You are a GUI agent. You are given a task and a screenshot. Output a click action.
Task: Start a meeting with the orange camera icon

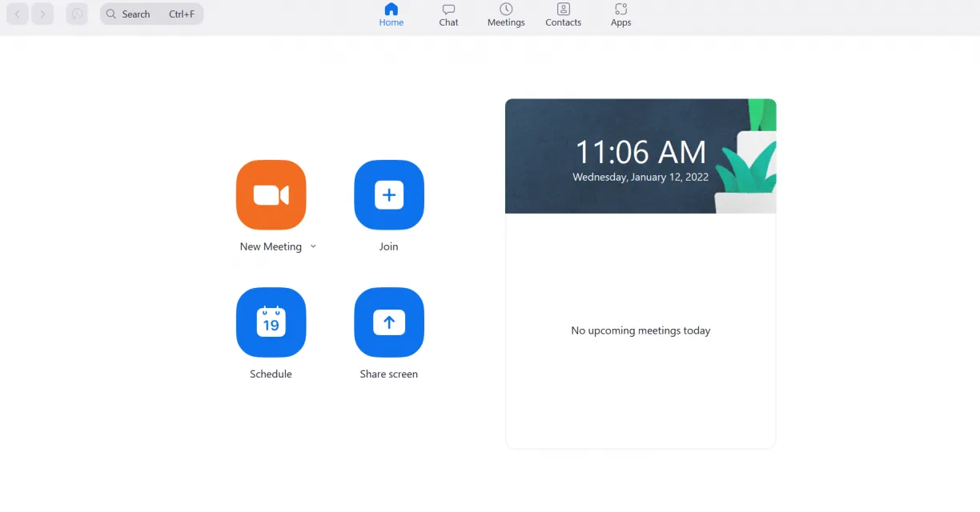pyautogui.click(x=271, y=195)
